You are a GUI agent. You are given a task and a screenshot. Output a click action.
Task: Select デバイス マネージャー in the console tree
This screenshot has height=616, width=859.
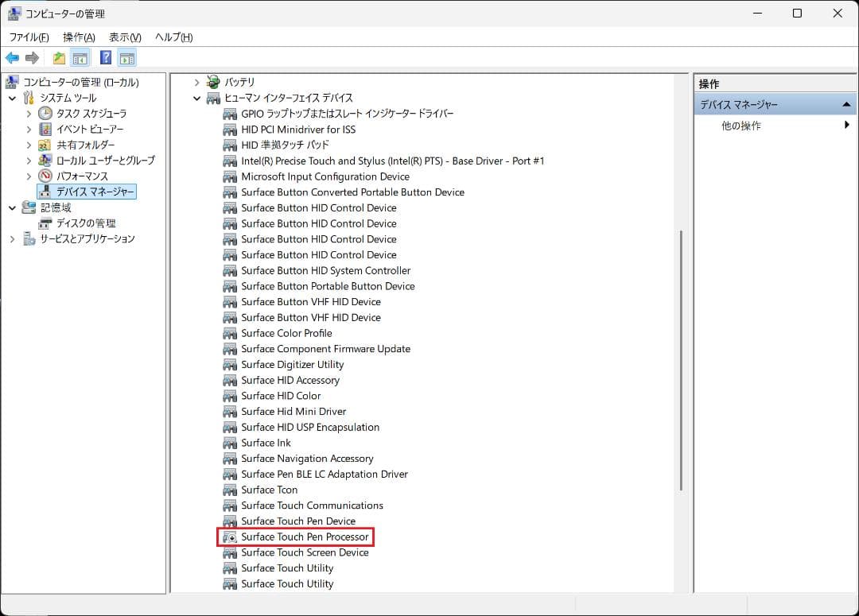[x=95, y=192]
